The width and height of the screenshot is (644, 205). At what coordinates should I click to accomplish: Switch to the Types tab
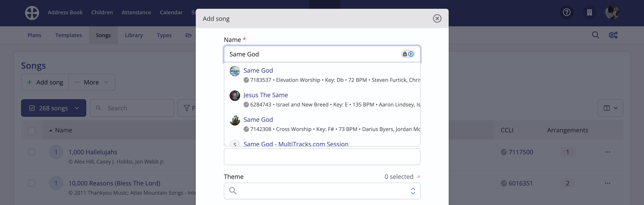[164, 35]
